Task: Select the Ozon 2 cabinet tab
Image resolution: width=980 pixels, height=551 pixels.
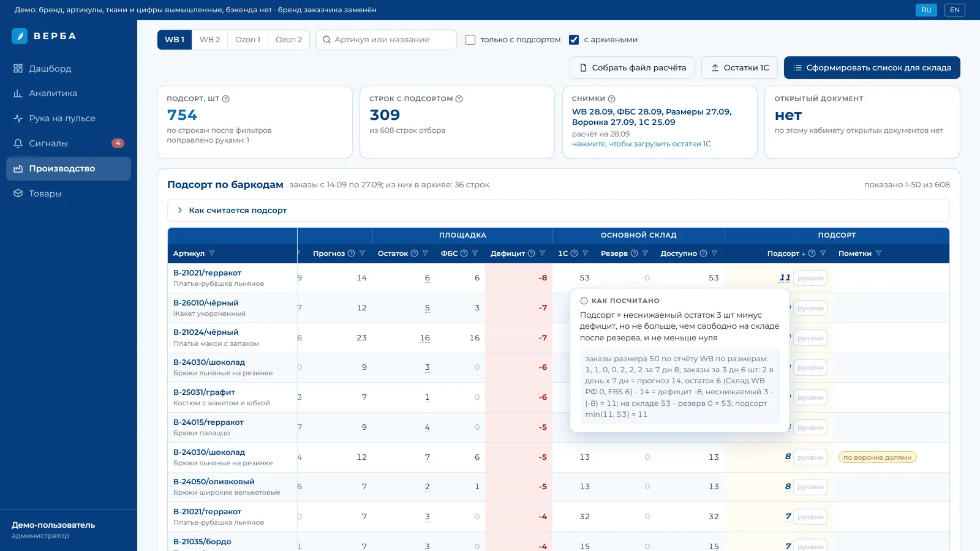Action: (288, 40)
